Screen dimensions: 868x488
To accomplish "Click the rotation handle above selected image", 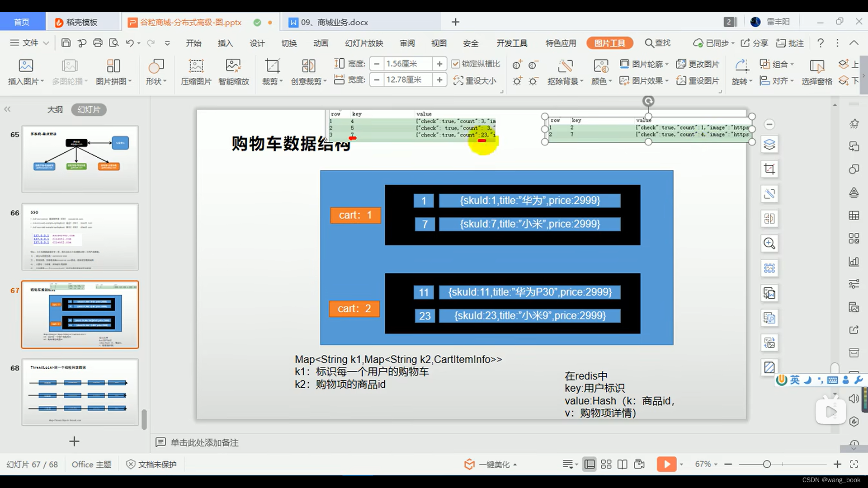I will tap(648, 101).
